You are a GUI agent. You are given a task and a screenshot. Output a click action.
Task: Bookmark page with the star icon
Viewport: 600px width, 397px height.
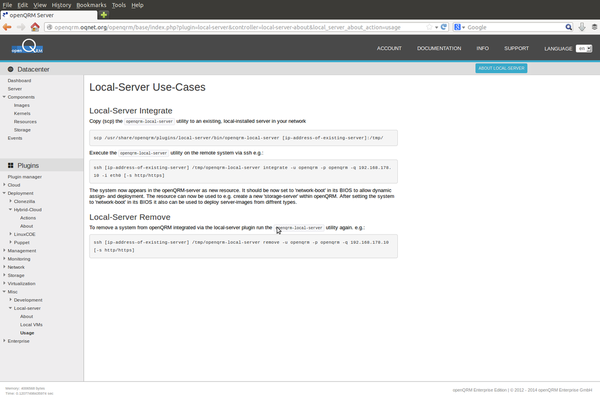coord(429,27)
